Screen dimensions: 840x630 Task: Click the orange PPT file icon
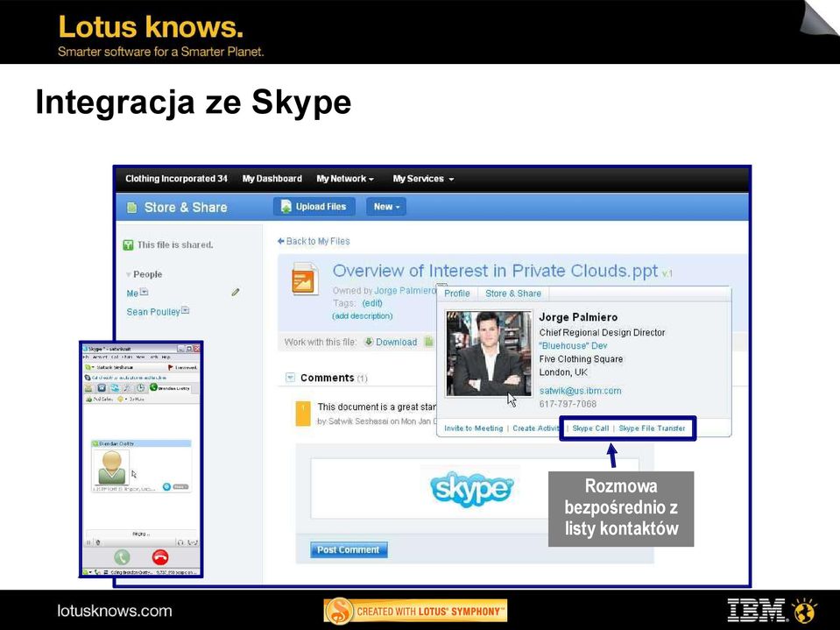306,279
